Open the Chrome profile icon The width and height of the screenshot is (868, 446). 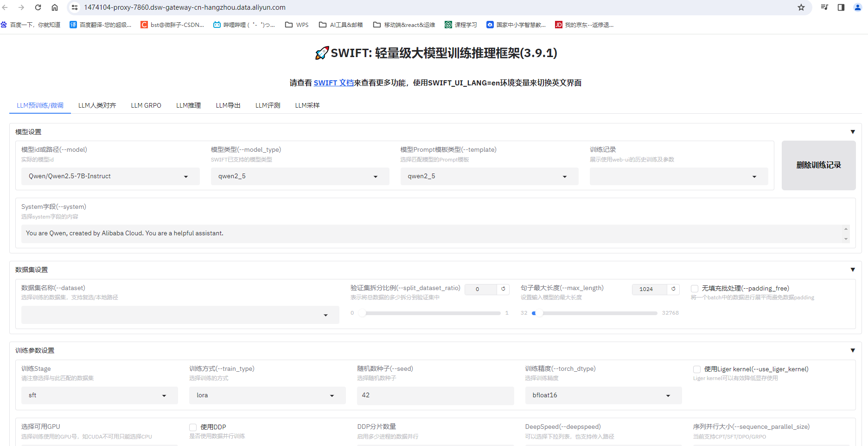[858, 7]
